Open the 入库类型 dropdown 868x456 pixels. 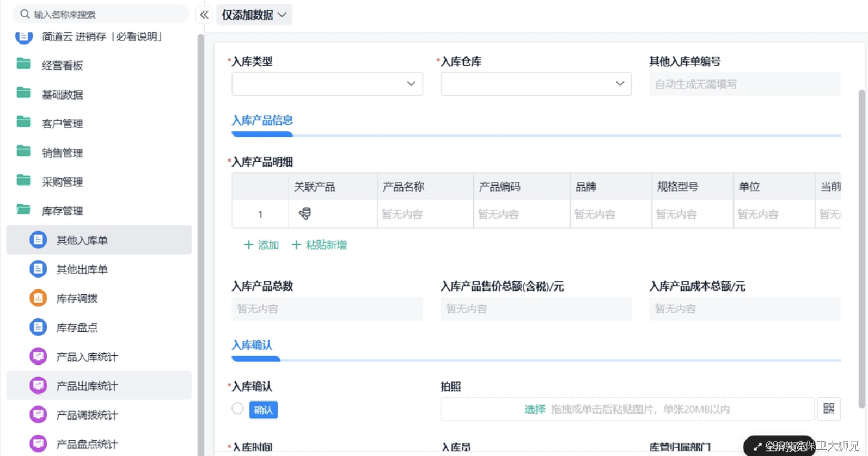[327, 84]
